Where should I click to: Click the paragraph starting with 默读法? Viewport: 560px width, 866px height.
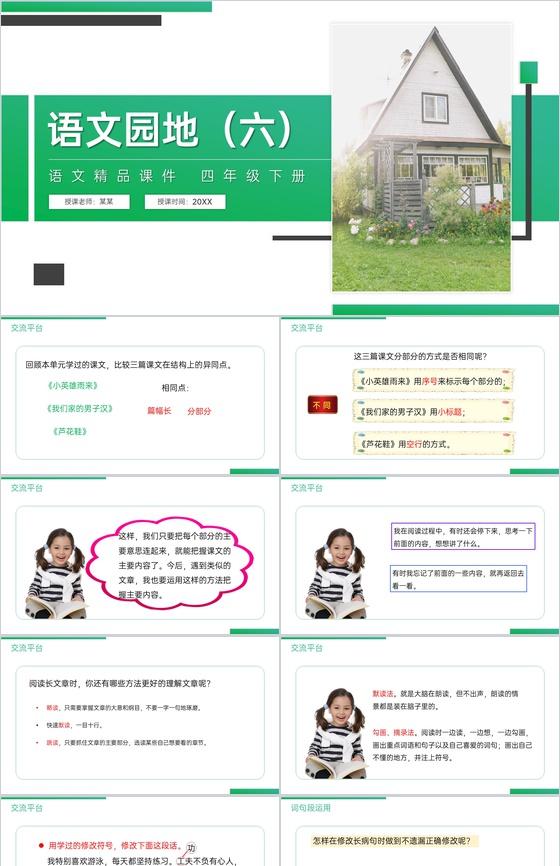(445, 700)
